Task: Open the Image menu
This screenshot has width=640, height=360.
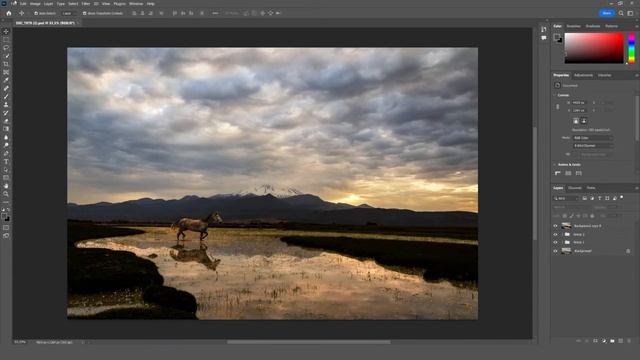Action: click(x=35, y=4)
